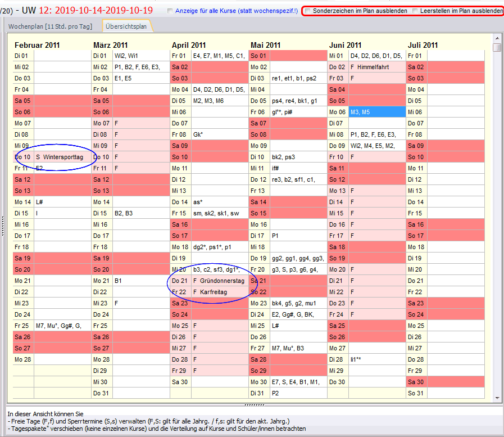Click the "Februar 2011" column header
The height and width of the screenshot is (437, 504).
[37, 45]
